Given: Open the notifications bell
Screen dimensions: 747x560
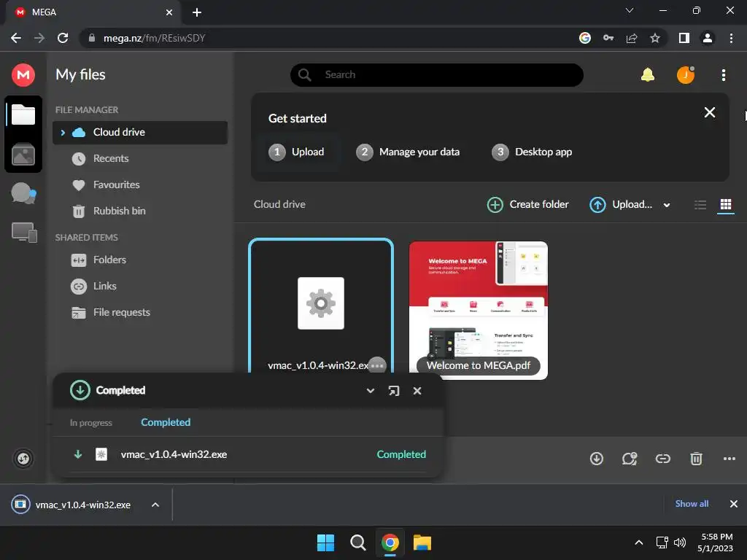Looking at the screenshot, I should [x=648, y=75].
